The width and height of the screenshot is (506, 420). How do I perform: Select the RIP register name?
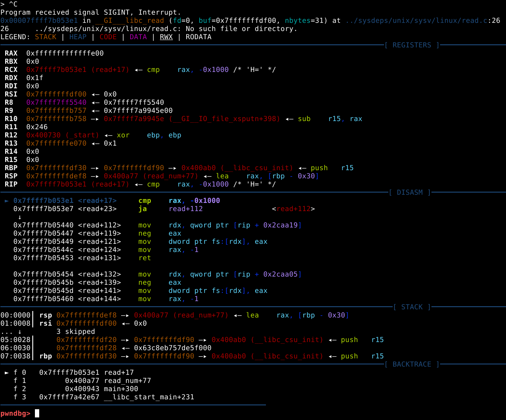[11, 184]
